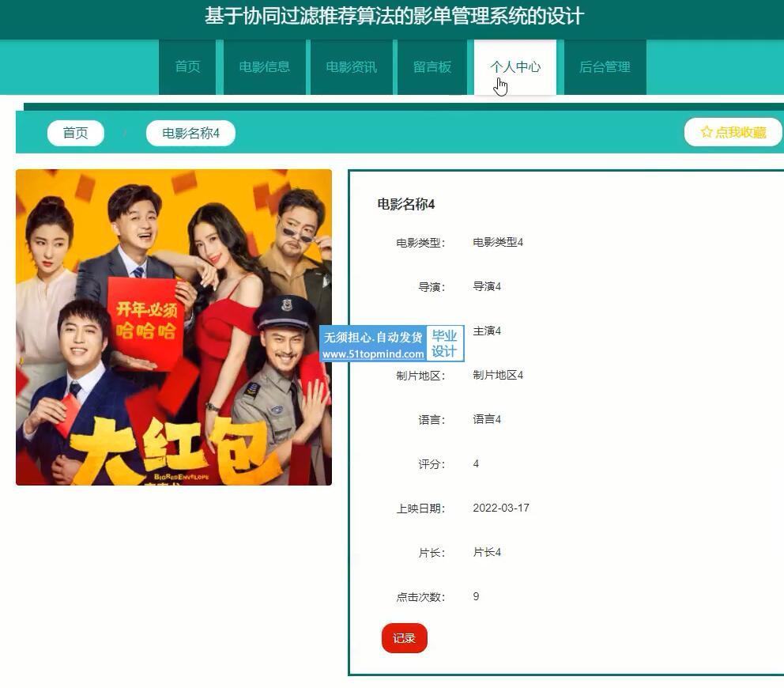Viewport: 784px width, 688px height.
Task: Click the 导演 label
Action: 432,287
